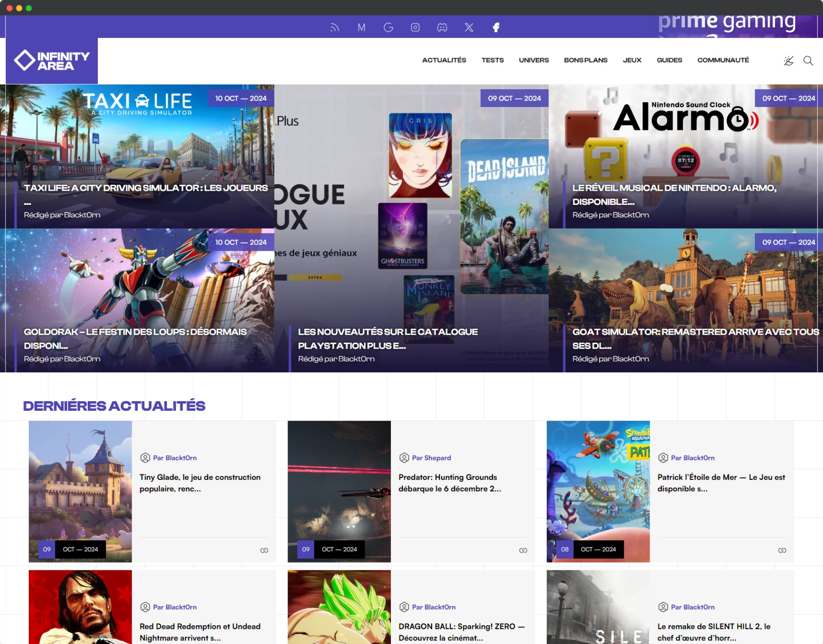This screenshot has width=823, height=644.
Task: Open the Actualités menu
Action: click(x=444, y=60)
